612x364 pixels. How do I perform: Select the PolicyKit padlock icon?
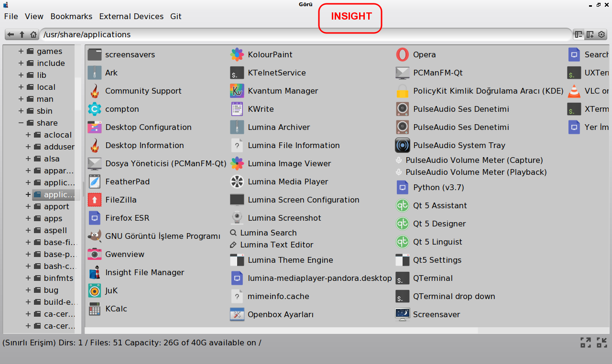403,91
